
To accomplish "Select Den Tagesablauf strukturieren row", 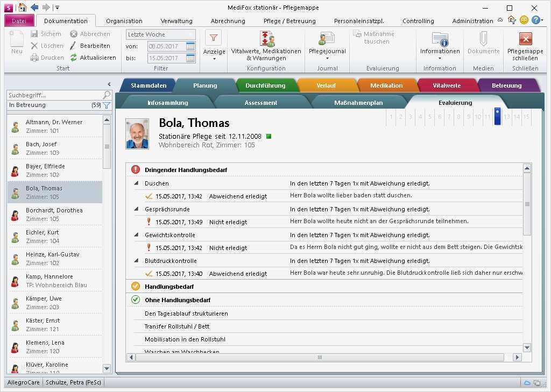I will click(328, 313).
